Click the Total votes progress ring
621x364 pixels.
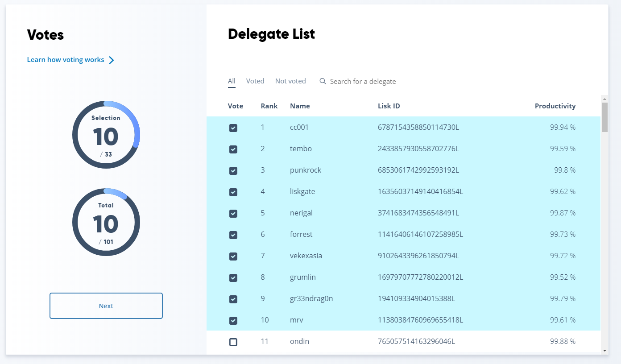point(106,222)
